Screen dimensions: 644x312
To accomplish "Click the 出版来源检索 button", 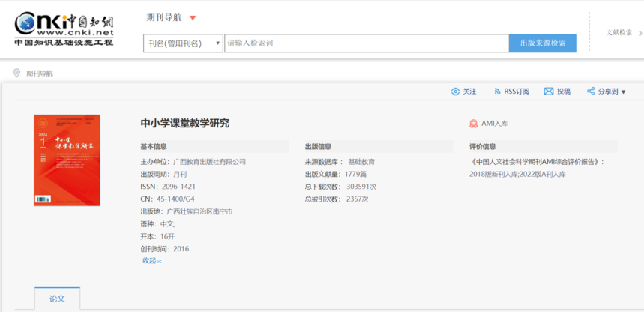I will (543, 43).
